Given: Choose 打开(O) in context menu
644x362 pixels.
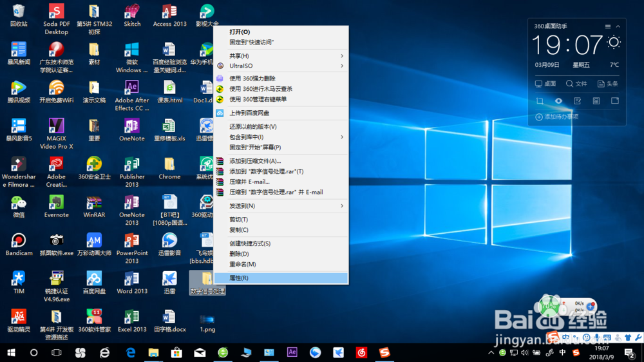Looking at the screenshot, I should (x=281, y=32).
